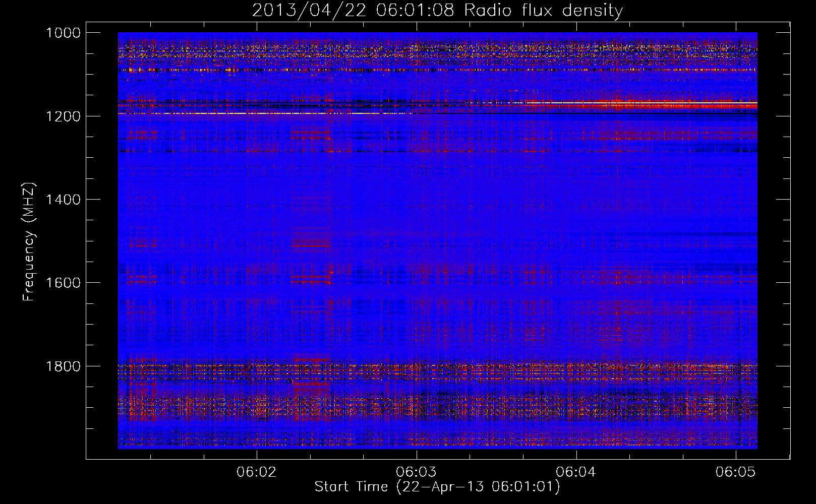Click the plot title 'Radio flux density'
The width and height of the screenshot is (816, 504).
(x=543, y=11)
